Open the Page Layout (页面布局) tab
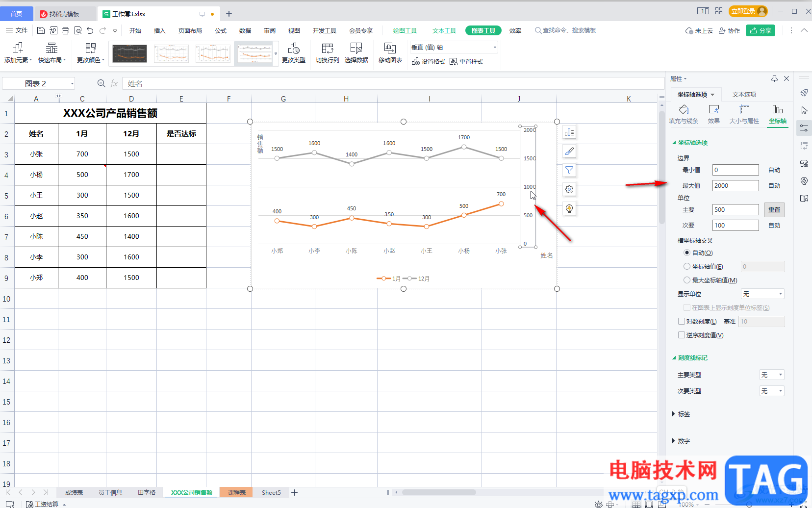This screenshot has width=812, height=508. pyautogui.click(x=190, y=30)
